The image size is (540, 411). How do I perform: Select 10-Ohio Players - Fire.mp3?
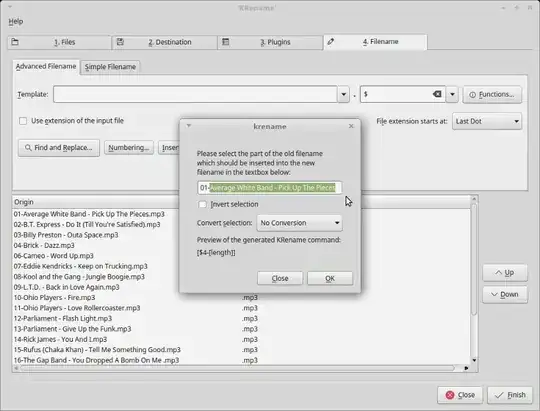[54, 297]
